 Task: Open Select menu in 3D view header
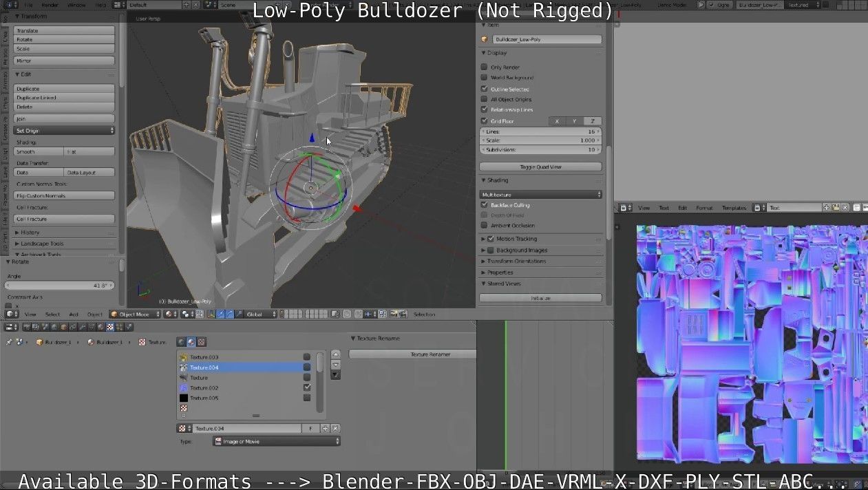[52, 315]
